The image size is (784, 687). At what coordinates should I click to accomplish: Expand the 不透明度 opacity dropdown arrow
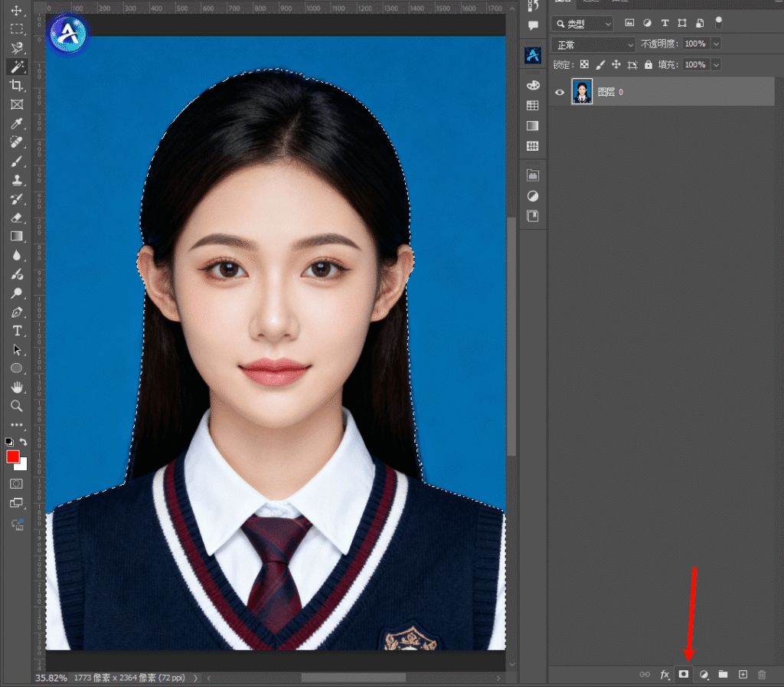pyautogui.click(x=716, y=44)
